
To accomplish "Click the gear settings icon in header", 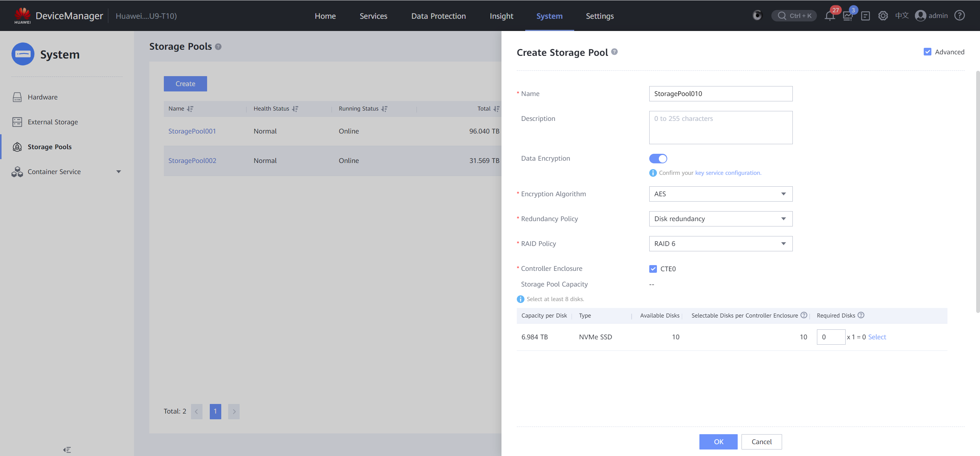I will [x=883, y=16].
